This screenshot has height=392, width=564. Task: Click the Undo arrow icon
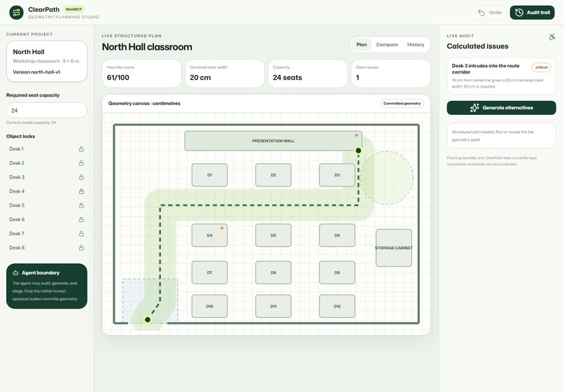481,13
